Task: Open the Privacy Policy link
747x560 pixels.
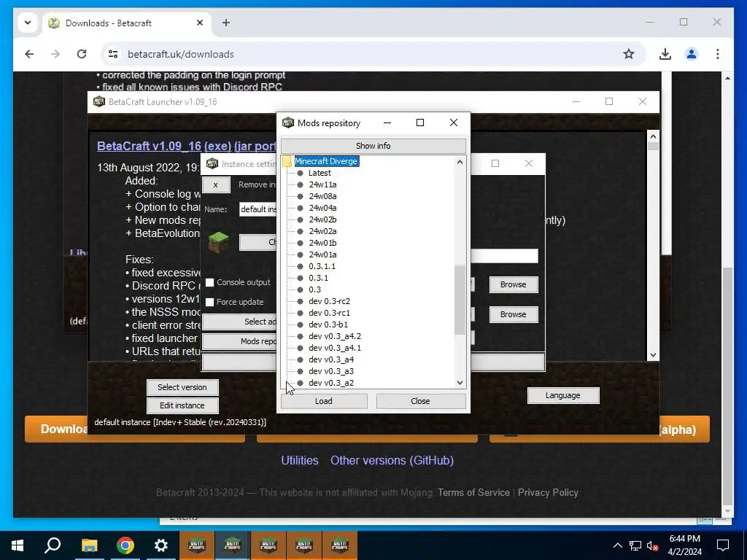Action: 548,492
